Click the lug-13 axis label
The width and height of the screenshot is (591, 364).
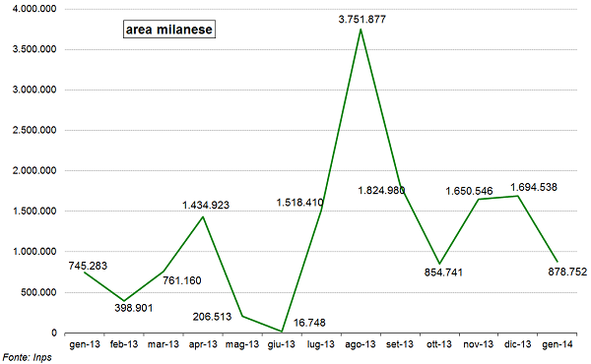(321, 344)
